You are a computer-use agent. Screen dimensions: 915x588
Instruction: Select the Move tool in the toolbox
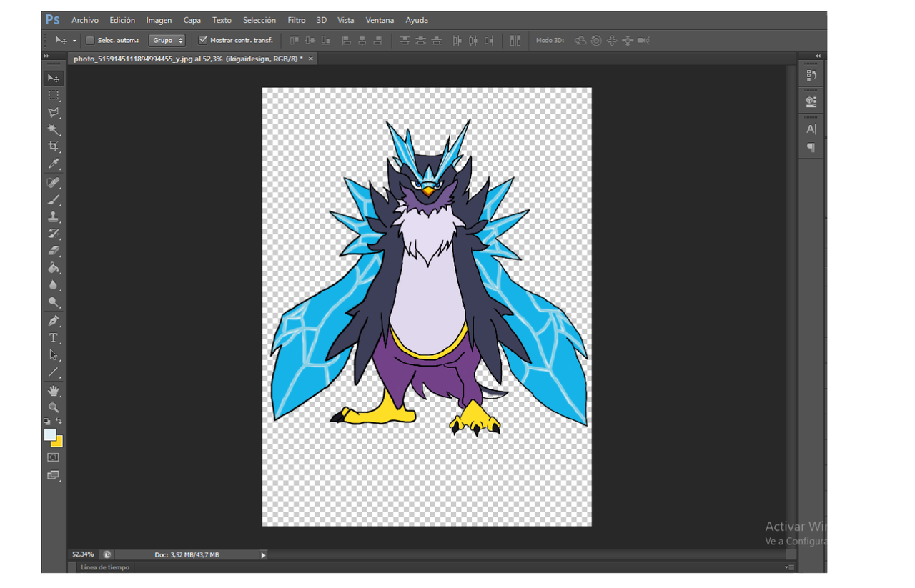(54, 78)
